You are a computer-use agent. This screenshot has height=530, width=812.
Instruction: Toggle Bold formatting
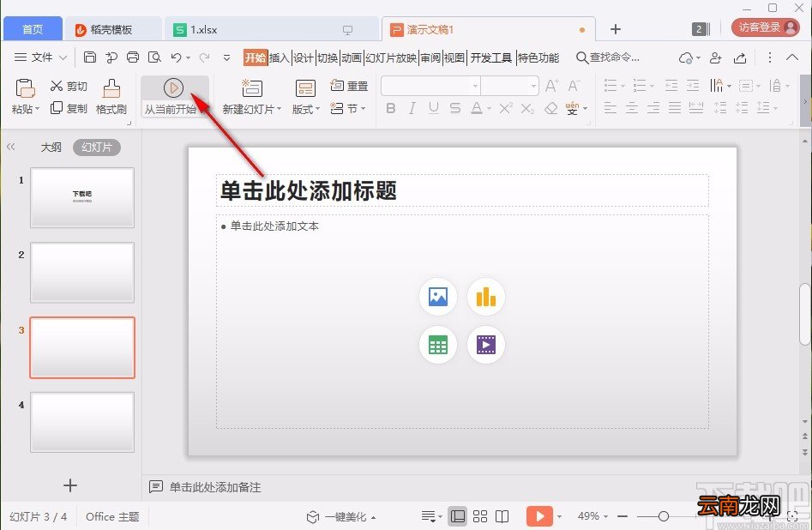pos(391,108)
